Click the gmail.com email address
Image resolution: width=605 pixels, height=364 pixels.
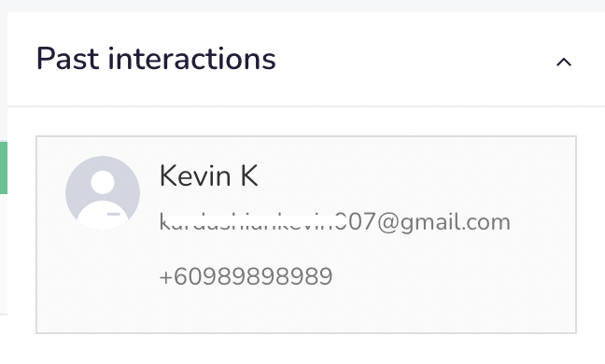coord(335,222)
